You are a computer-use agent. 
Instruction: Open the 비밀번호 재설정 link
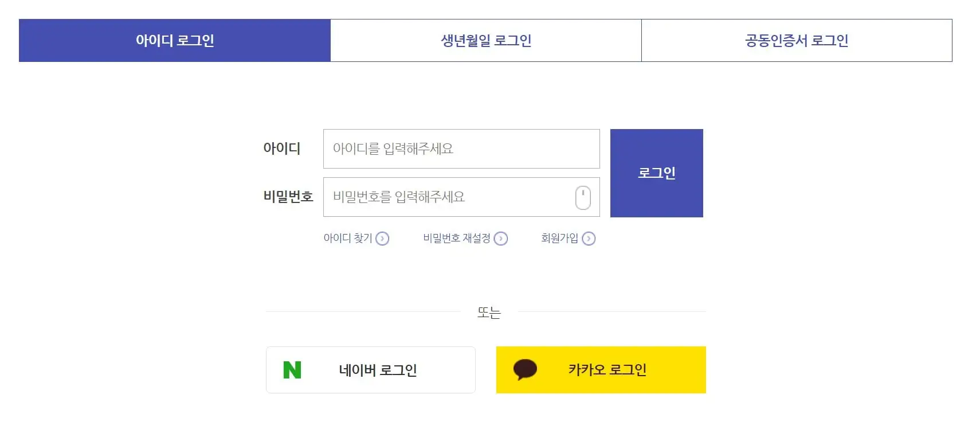click(x=456, y=238)
